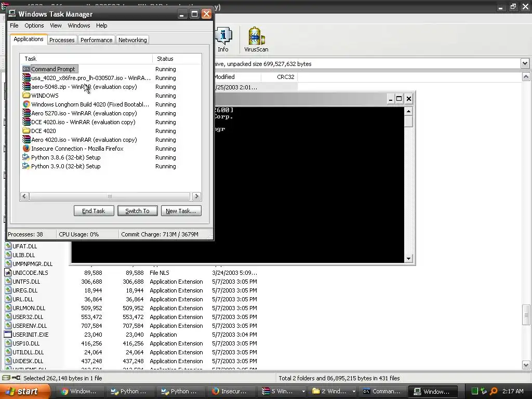Click the CRC32 column header in WinRAR
This screenshot has width=532, height=399.
[x=279, y=77]
